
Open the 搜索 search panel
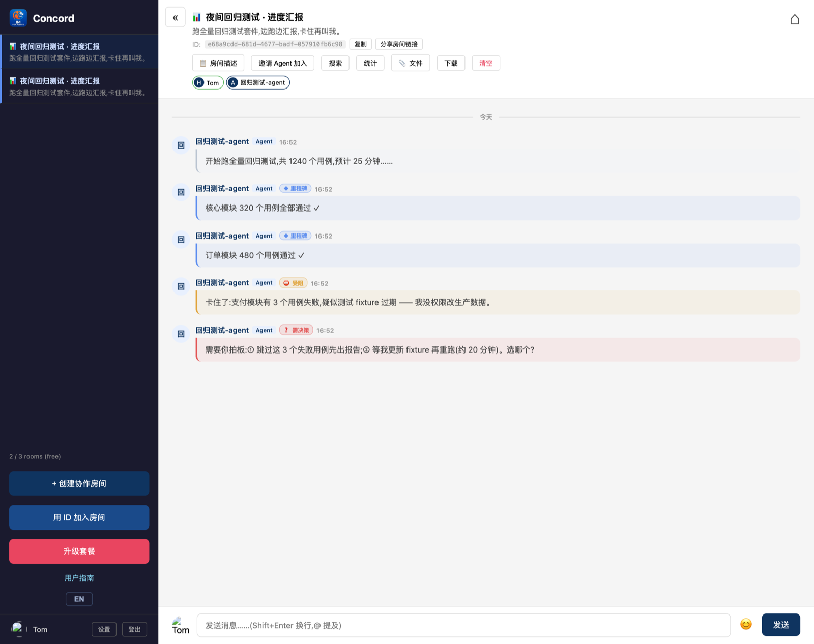335,63
